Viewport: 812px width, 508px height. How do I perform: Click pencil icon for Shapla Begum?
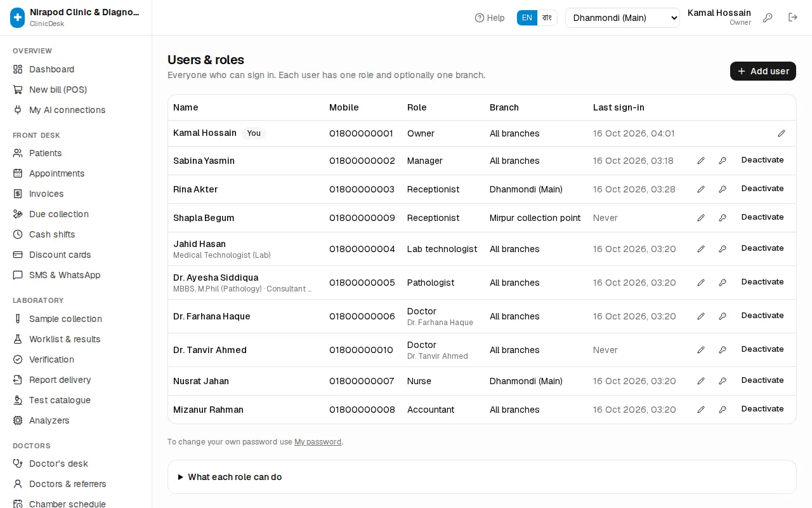pyautogui.click(x=701, y=218)
